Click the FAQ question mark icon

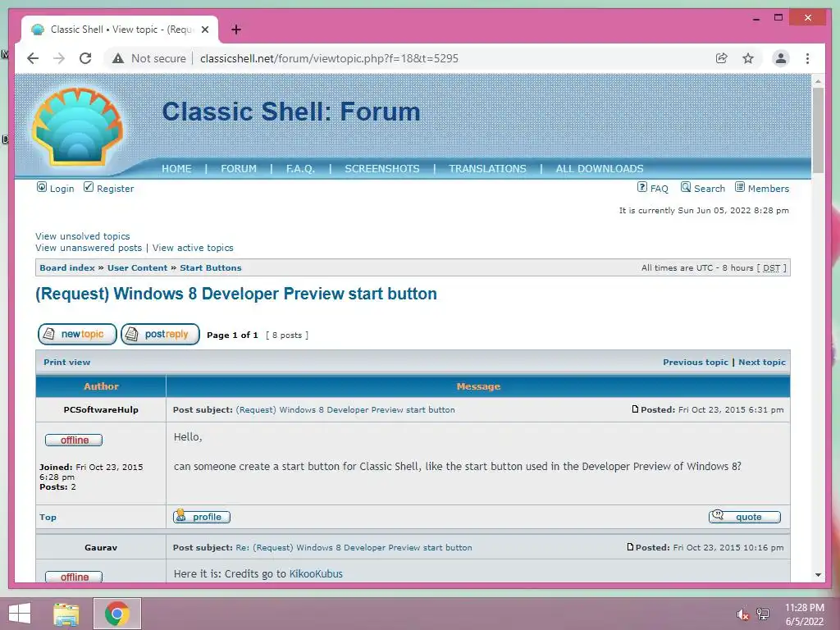pyautogui.click(x=641, y=187)
